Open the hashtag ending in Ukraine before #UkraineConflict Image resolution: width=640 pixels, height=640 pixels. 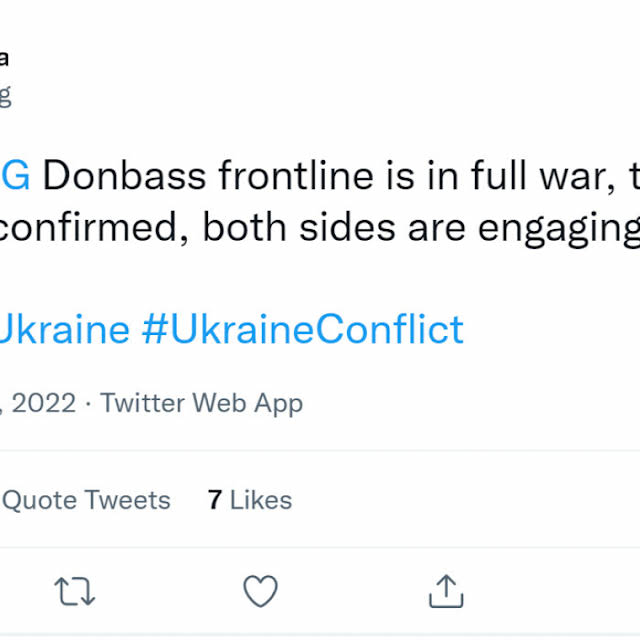[x=63, y=329]
